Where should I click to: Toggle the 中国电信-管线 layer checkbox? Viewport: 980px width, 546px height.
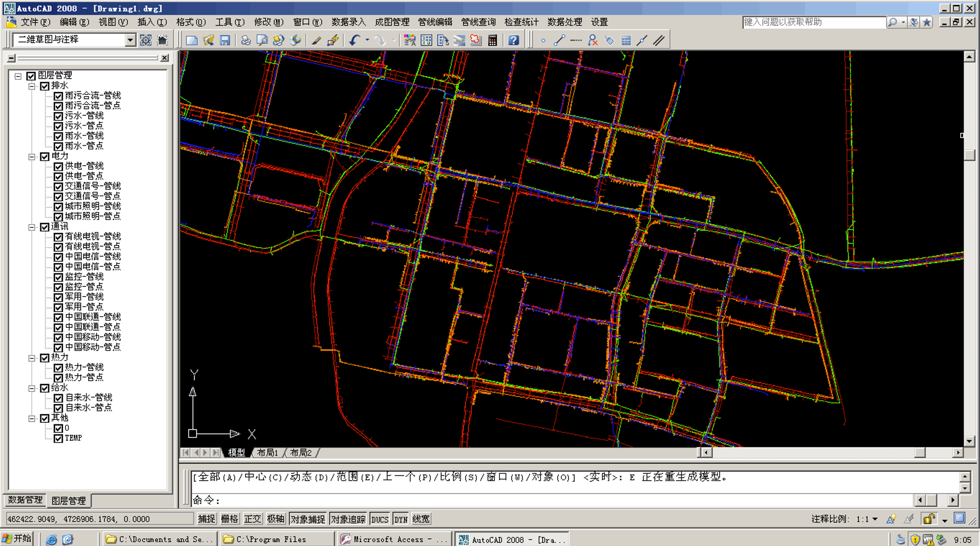(58, 257)
